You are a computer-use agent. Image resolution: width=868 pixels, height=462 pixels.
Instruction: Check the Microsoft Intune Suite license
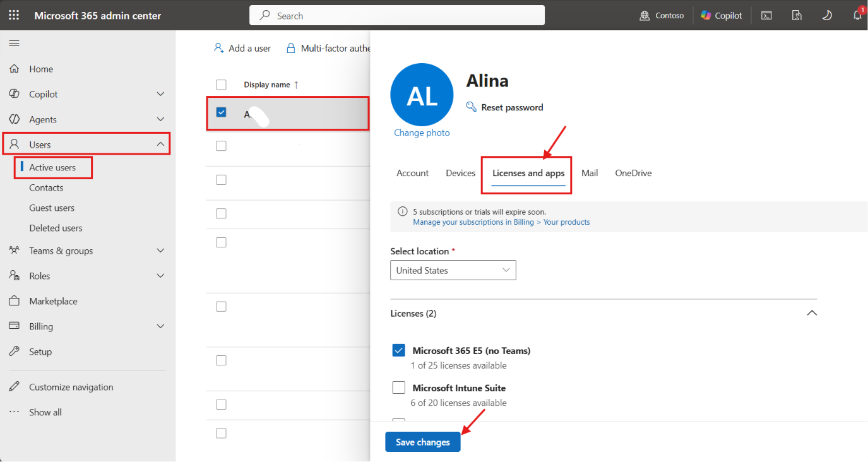pos(398,388)
